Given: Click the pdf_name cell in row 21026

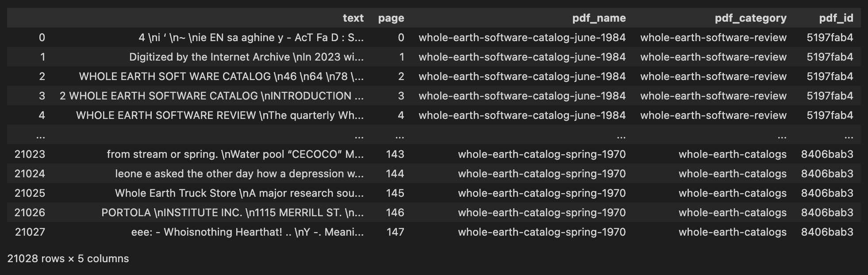Looking at the screenshot, I should 542,213.
